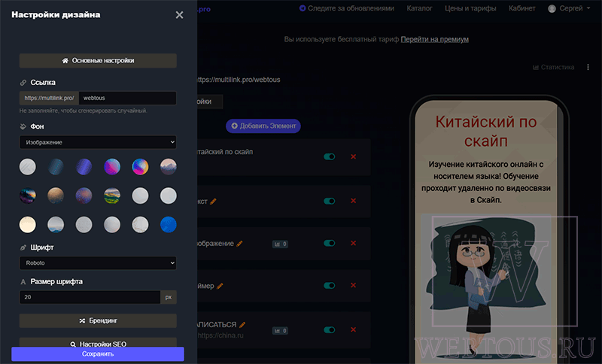Click the Сохранить button
Image resolution: width=602 pixels, height=364 pixels.
98,354
